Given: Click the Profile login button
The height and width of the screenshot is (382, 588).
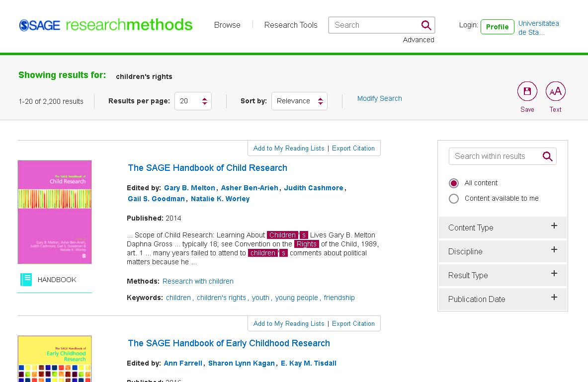Looking at the screenshot, I should (x=497, y=27).
